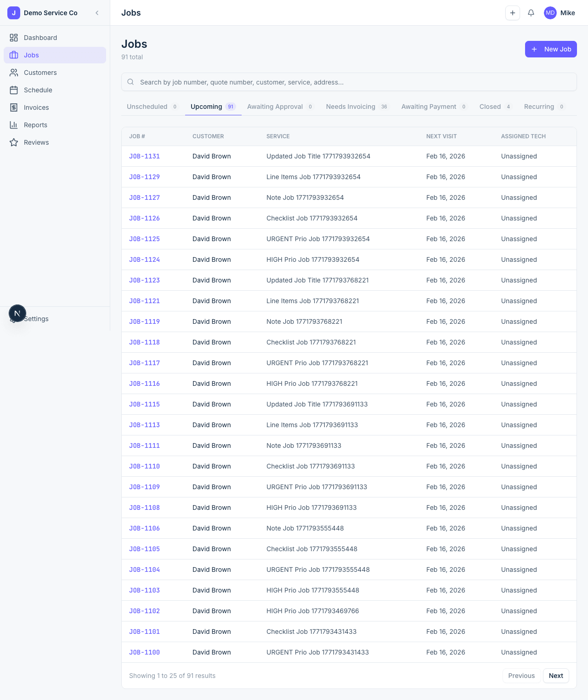The image size is (588, 700).
Task: Open job JOB-1108
Action: 144,508
